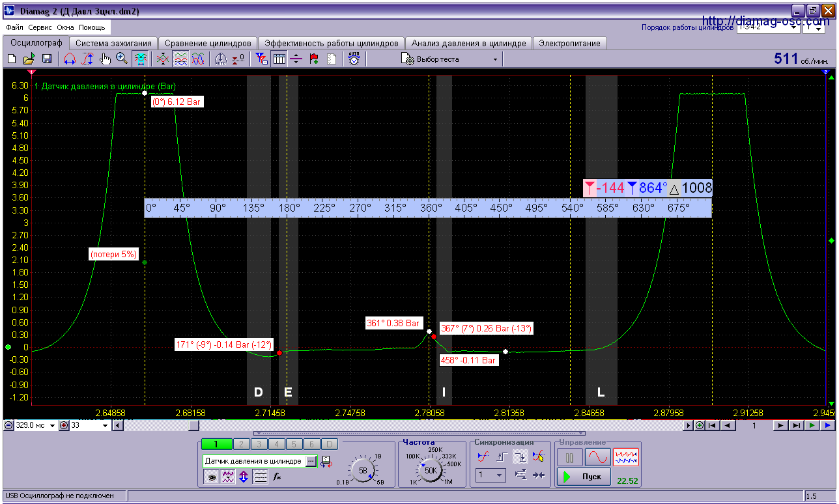
Task: Toggle channel 2 button
Action: (x=241, y=444)
